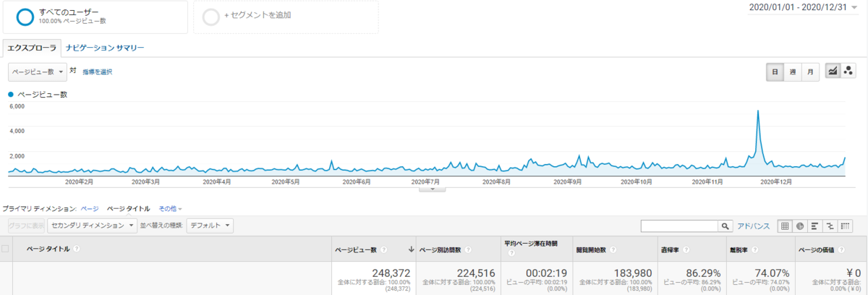Open the セカンダリ ディメンション dropdown
This screenshot has height=295, width=868.
[x=92, y=226]
